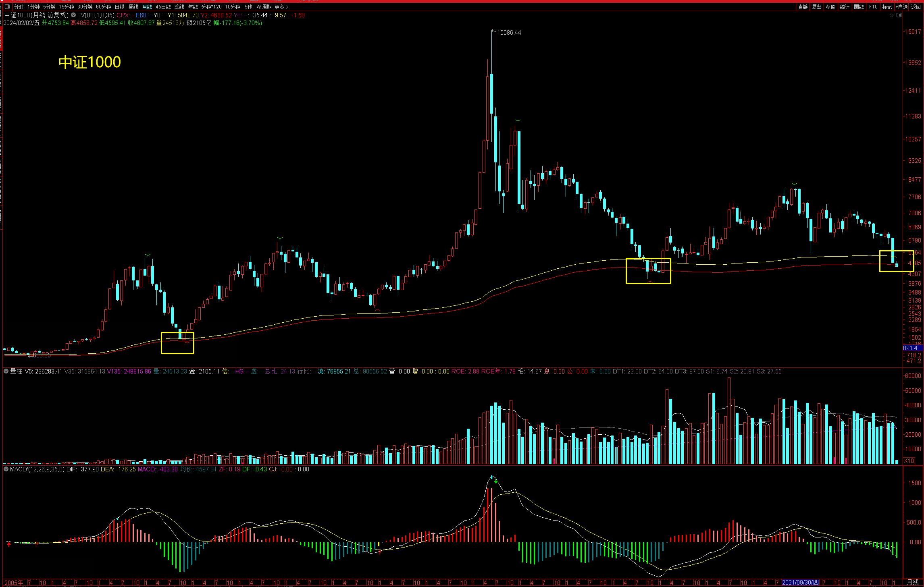Select the 60分钟 period tab
The height and width of the screenshot is (587, 924).
[103, 7]
